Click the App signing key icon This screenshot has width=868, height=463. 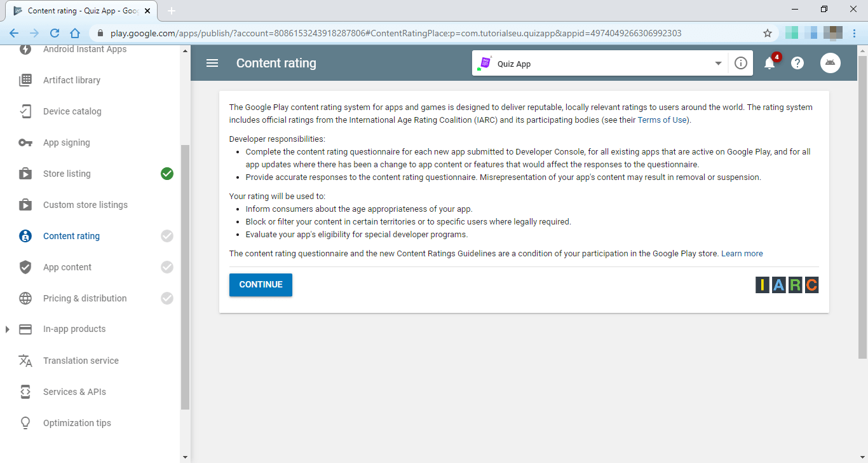click(x=25, y=142)
